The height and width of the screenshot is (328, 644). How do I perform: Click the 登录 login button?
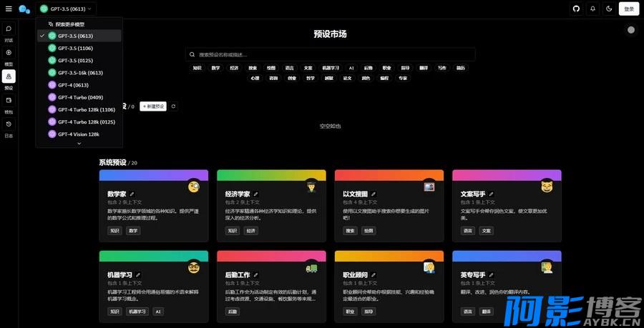[x=629, y=9]
